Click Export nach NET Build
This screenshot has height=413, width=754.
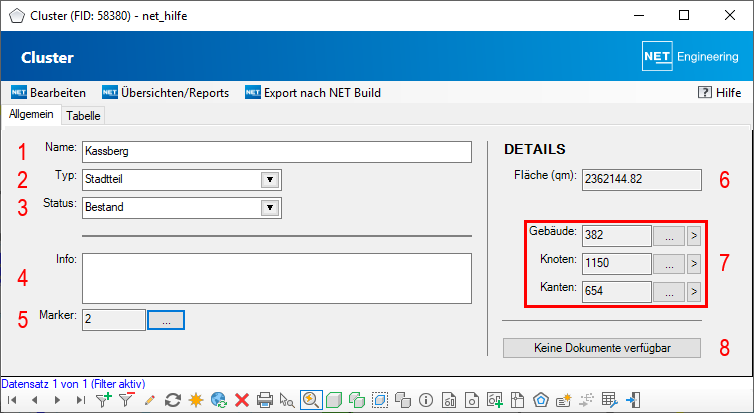pos(313,92)
